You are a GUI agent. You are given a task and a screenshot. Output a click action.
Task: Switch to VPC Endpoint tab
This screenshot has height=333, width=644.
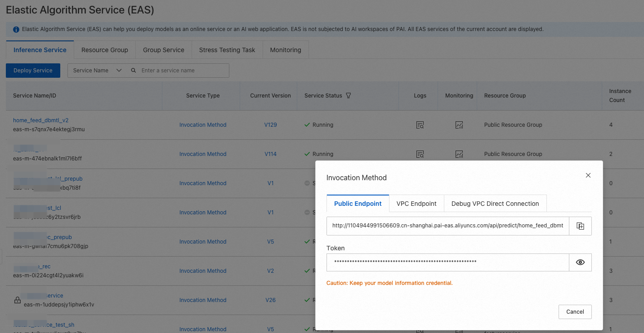pos(416,204)
